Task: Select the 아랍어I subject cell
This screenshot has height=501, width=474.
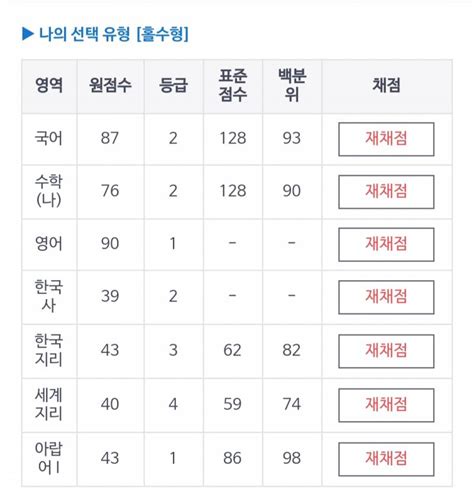Action: point(49,459)
